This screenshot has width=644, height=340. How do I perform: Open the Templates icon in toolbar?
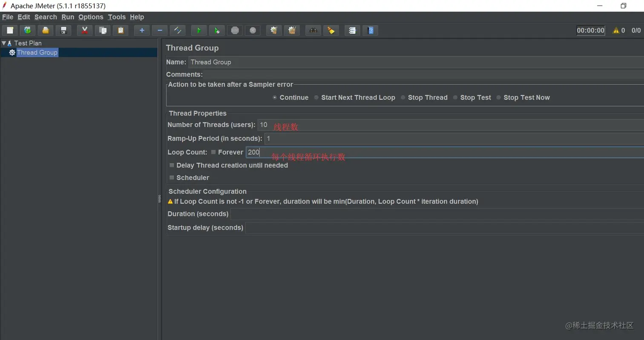pos(28,30)
